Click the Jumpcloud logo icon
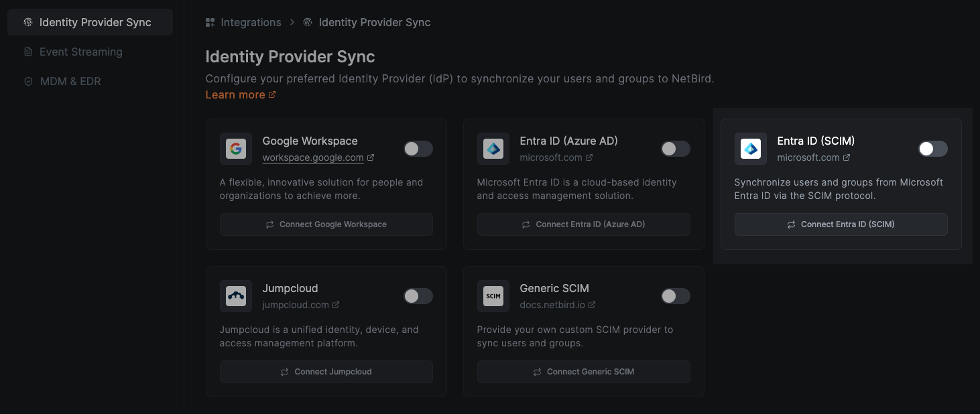980x414 pixels. coord(236,296)
